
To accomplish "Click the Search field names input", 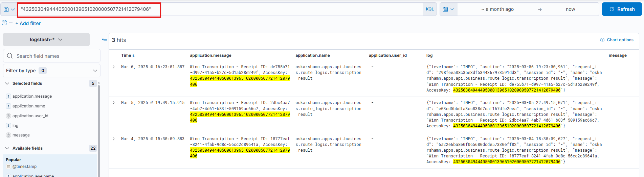I will point(54,56).
